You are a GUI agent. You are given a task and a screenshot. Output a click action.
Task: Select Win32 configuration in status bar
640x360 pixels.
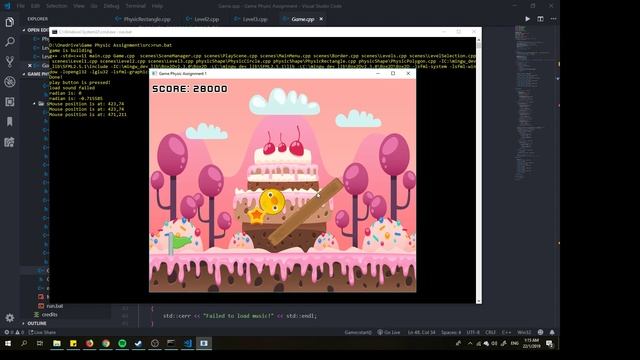pyautogui.click(x=524, y=332)
